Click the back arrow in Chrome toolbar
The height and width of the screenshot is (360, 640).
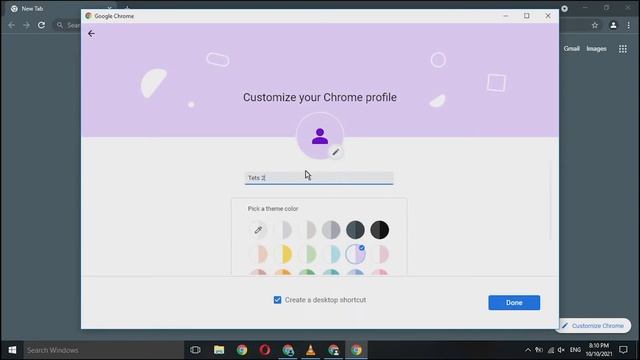click(x=11, y=25)
